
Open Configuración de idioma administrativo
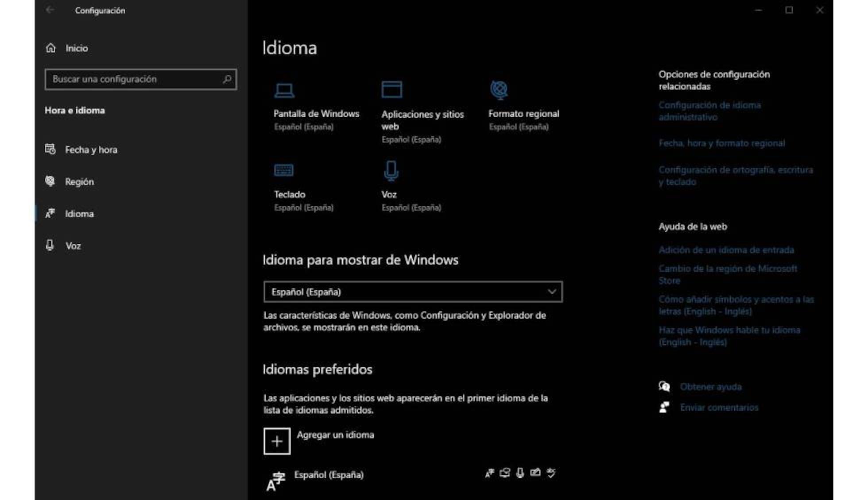pyautogui.click(x=709, y=111)
